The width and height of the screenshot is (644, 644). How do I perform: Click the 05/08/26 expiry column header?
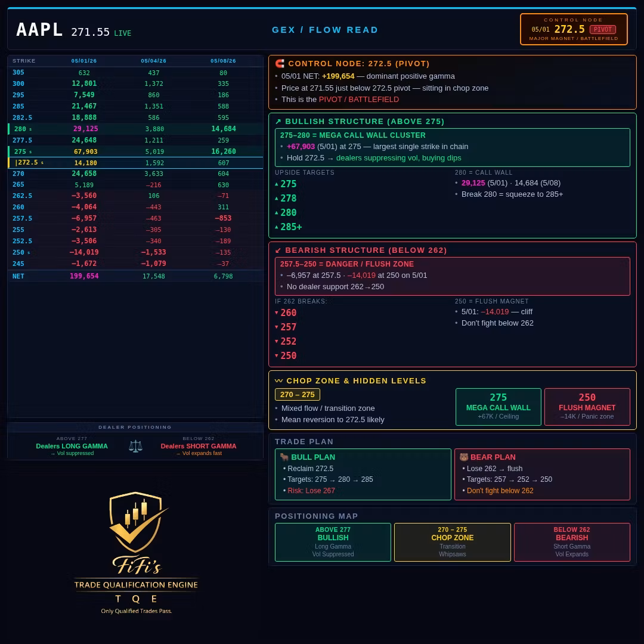223,61
